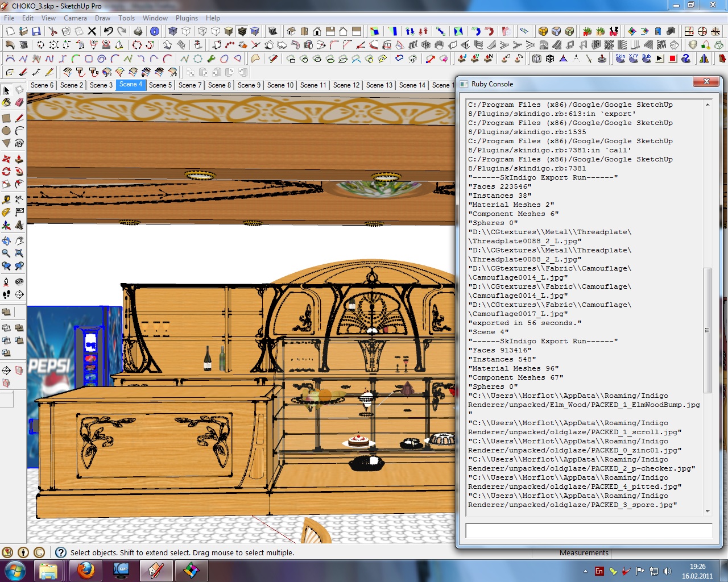Switch to Scene 10 tab

[x=280, y=85]
